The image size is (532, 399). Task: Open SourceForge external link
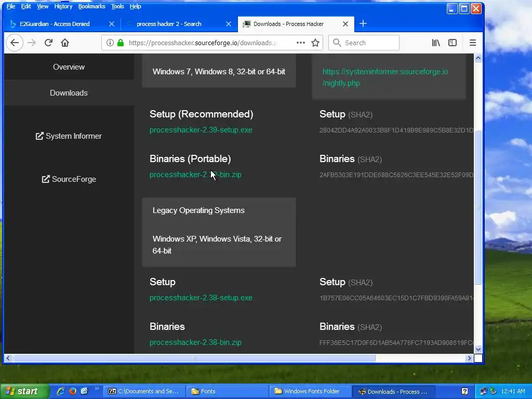69,179
